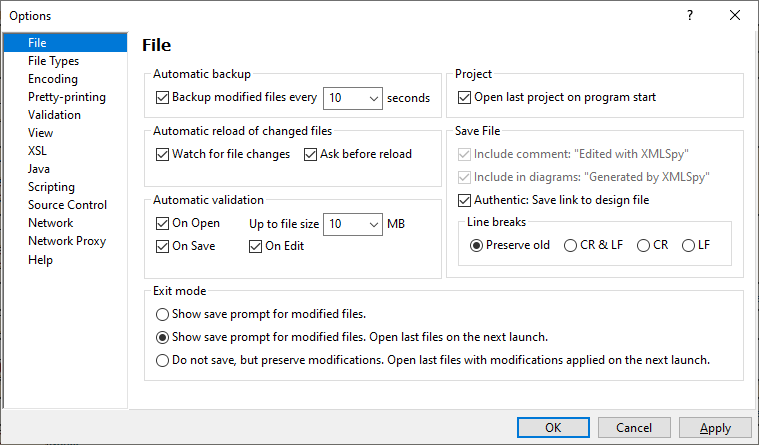Select CR & LF line break option
The image size is (759, 445).
click(x=571, y=245)
